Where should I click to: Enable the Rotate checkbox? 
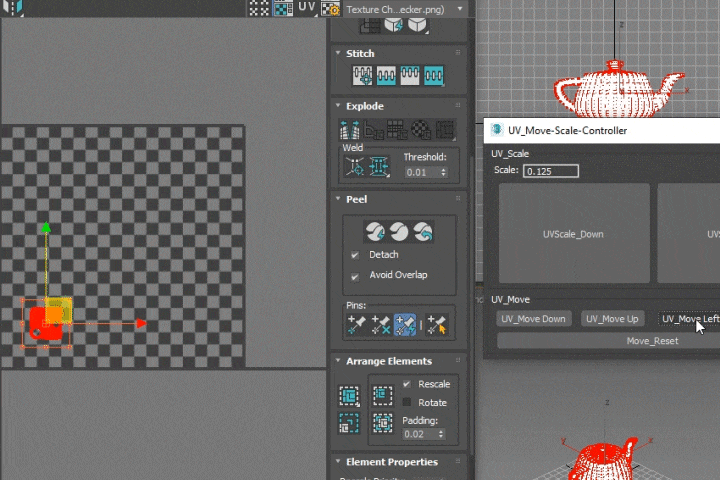click(x=407, y=402)
